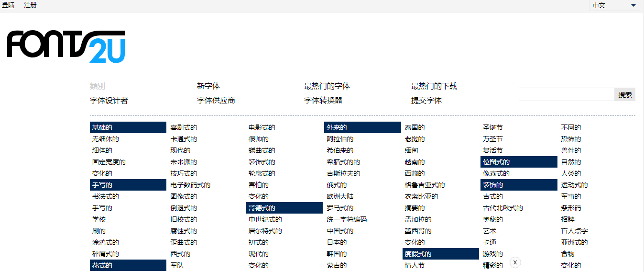Open the 电子数码式的 category

(190, 185)
